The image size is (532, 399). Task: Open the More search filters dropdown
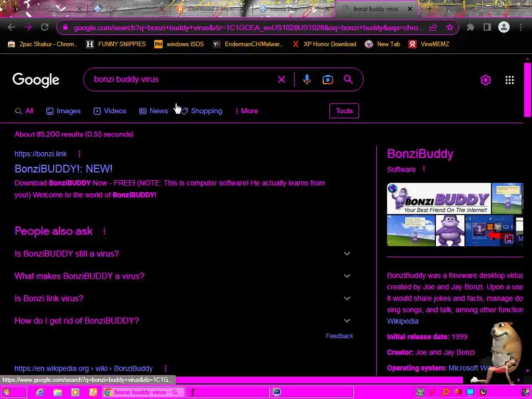pyautogui.click(x=247, y=111)
